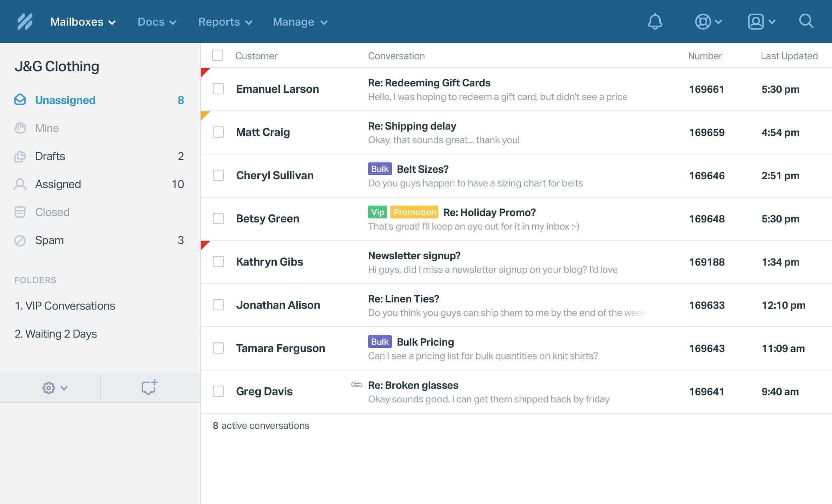Viewport: 832px width, 504px height.
Task: Click the Promotion tag on Holiday Promo
Action: (414, 212)
